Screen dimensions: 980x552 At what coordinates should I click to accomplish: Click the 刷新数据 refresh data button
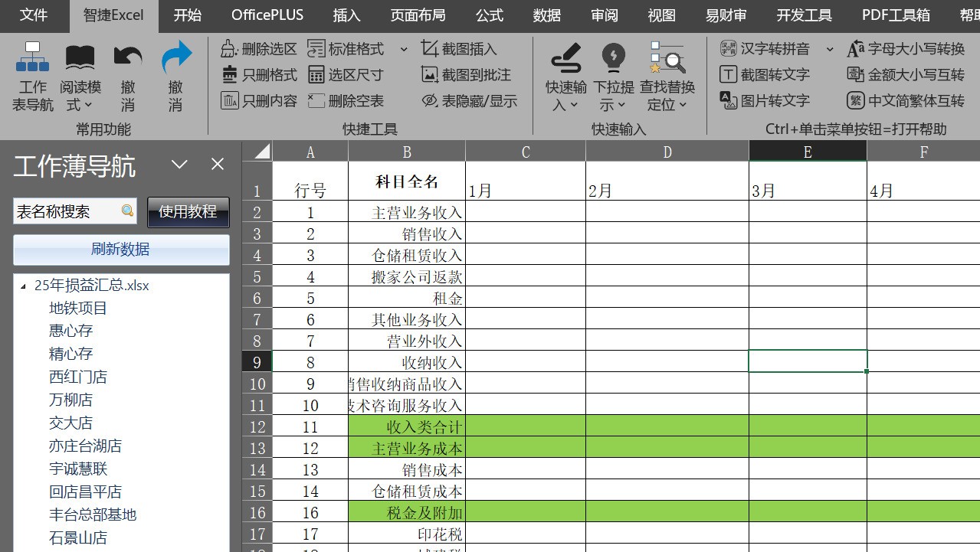pyautogui.click(x=121, y=250)
